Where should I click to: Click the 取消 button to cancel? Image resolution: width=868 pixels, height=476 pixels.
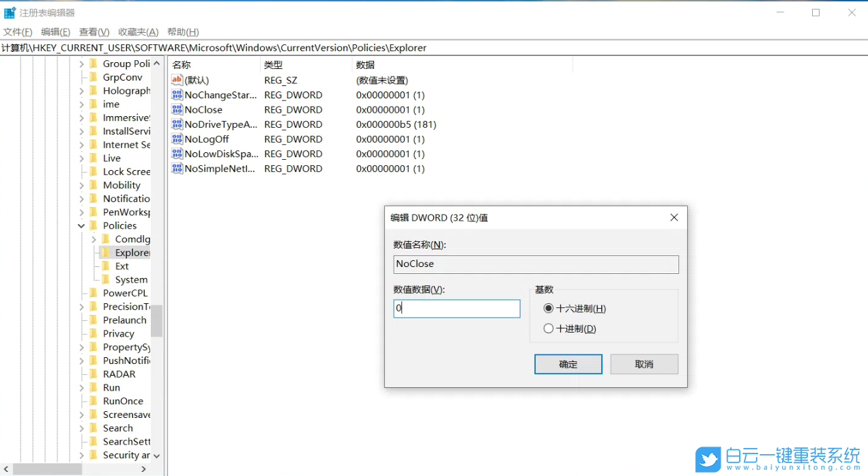[x=643, y=364]
